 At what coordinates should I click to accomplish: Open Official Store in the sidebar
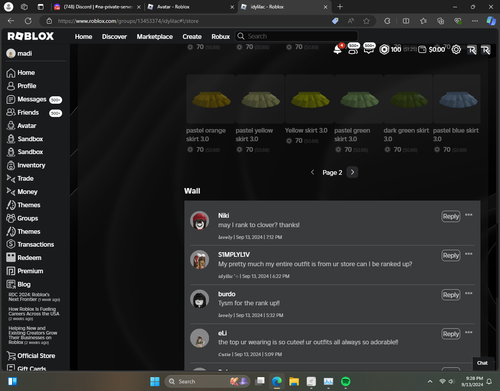click(31, 356)
